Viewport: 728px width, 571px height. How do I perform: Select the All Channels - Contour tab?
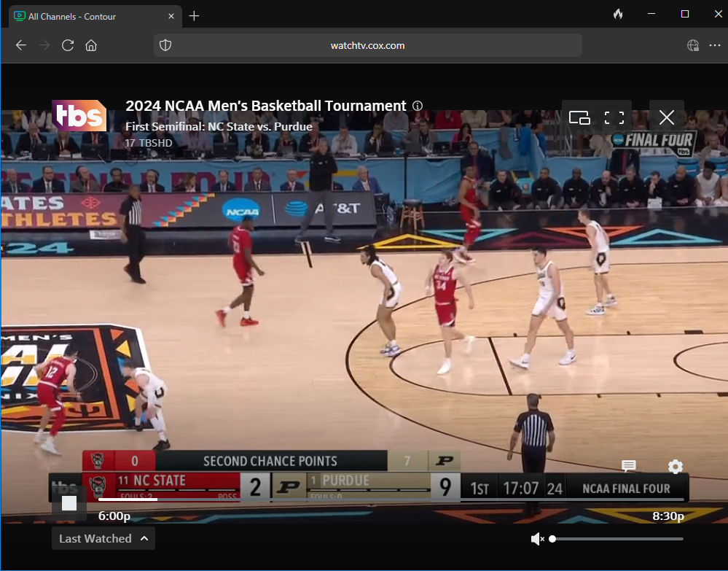tap(95, 16)
